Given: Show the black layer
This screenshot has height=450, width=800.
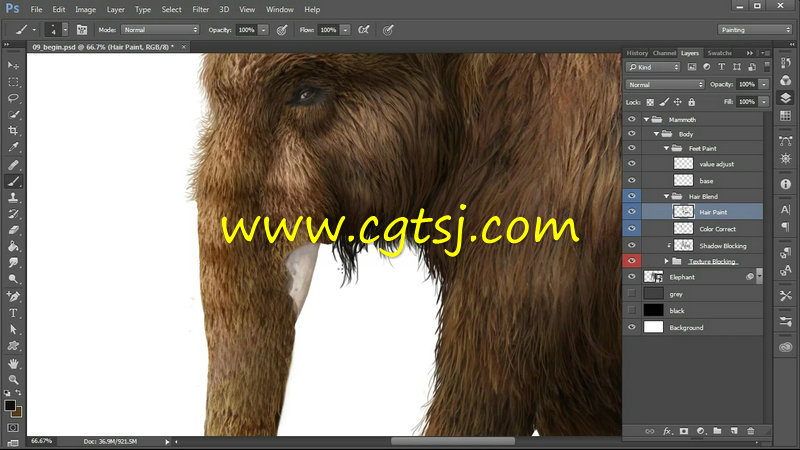Looking at the screenshot, I should pyautogui.click(x=632, y=310).
